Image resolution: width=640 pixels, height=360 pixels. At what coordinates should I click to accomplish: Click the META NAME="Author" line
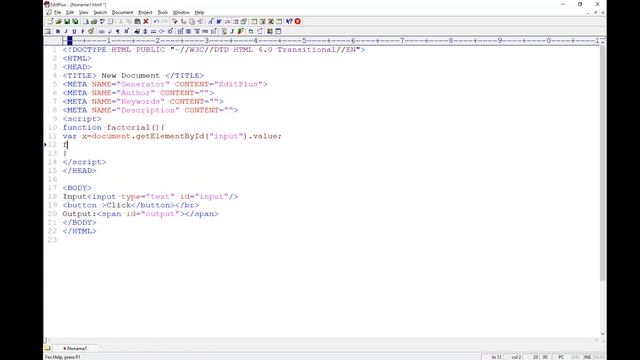tap(138, 93)
